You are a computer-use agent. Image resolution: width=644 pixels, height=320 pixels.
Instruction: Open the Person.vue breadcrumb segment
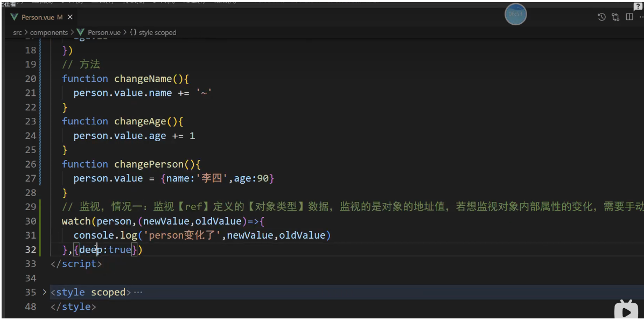pyautogui.click(x=104, y=32)
